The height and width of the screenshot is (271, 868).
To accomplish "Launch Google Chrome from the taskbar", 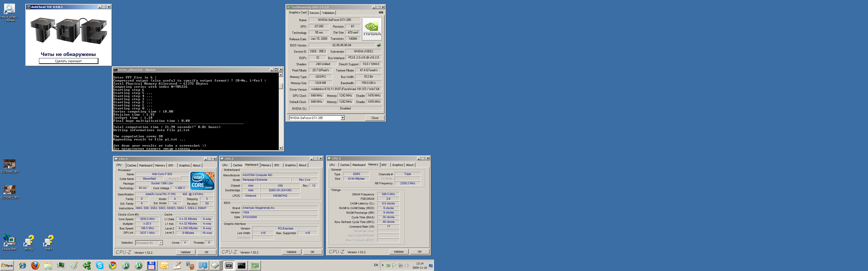I will [113, 266].
